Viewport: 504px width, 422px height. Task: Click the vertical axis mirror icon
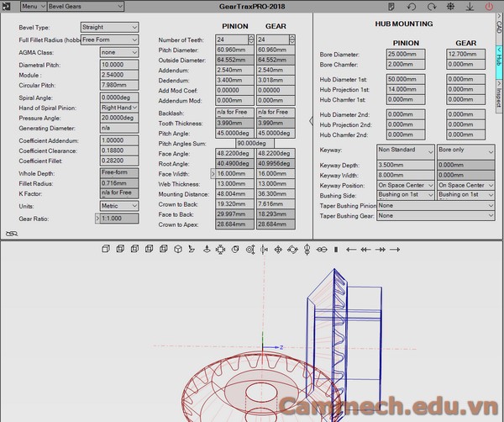coord(264,250)
